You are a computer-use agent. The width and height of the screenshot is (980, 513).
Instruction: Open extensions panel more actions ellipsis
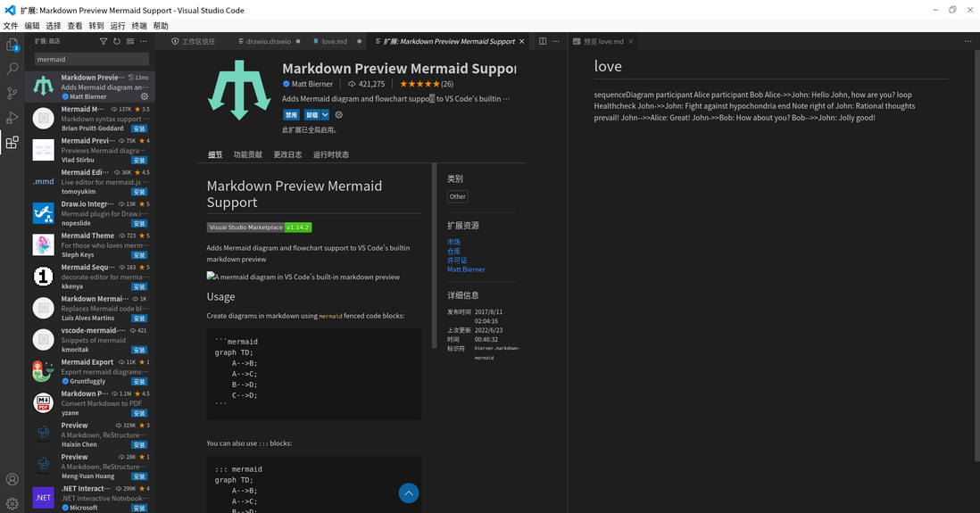143,41
